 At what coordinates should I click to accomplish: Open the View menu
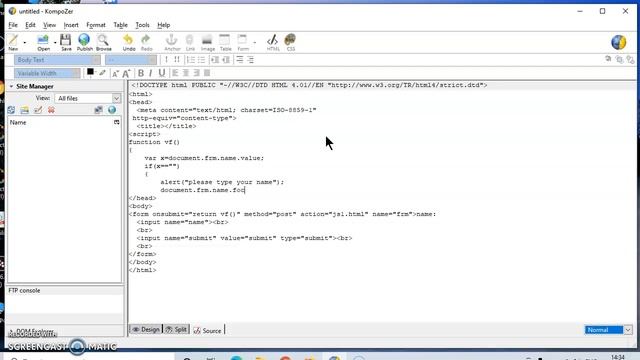point(49,25)
